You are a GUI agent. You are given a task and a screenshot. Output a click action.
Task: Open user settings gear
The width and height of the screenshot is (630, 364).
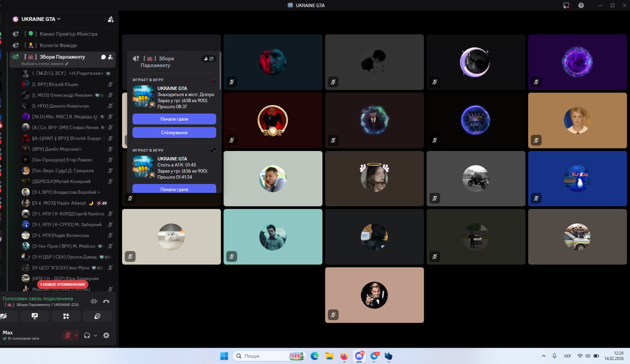(x=106, y=335)
